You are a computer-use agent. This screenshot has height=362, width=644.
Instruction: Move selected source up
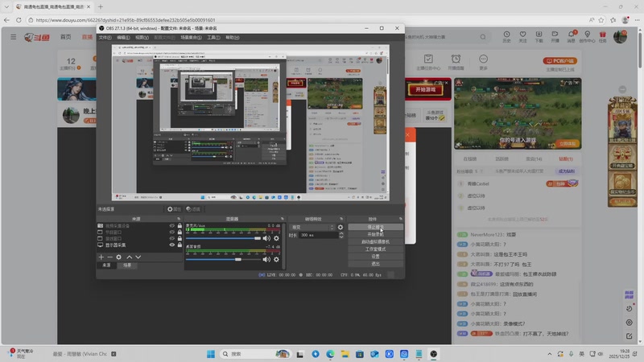pyautogui.click(x=130, y=257)
